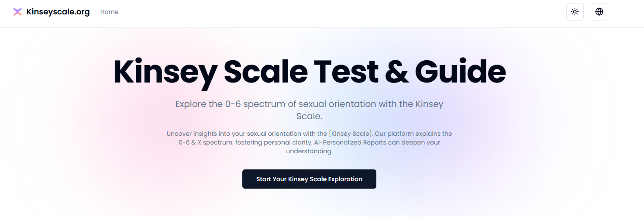The height and width of the screenshot is (217, 644).
Task: Go to the Home navigation link
Action: (x=109, y=12)
